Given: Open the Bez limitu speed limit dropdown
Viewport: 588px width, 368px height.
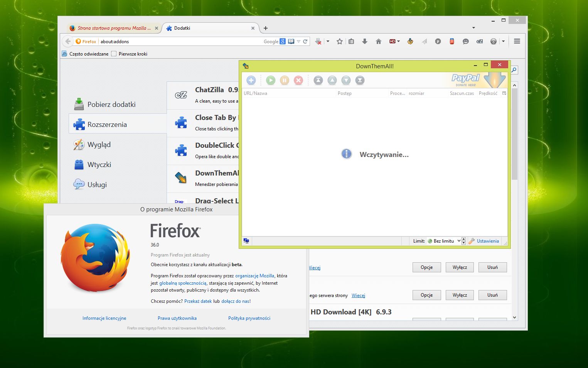Looking at the screenshot, I should tap(444, 241).
